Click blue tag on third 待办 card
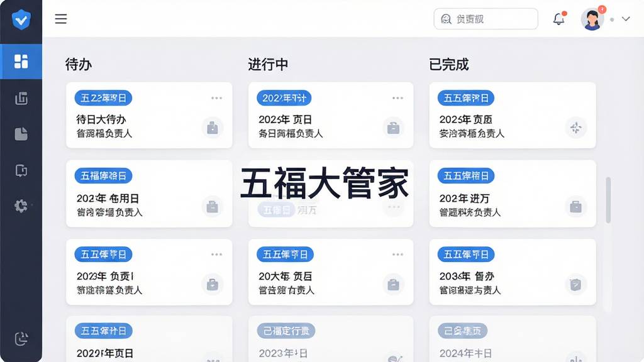Image resolution: width=644 pixels, height=362 pixels. [103, 255]
